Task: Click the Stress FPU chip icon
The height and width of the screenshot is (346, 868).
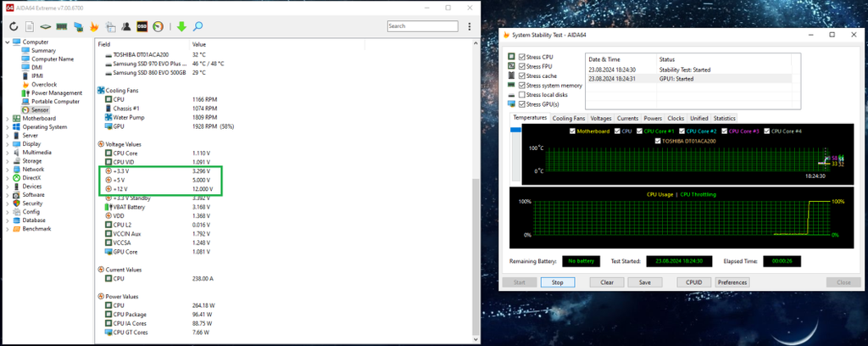Action: click(x=511, y=66)
